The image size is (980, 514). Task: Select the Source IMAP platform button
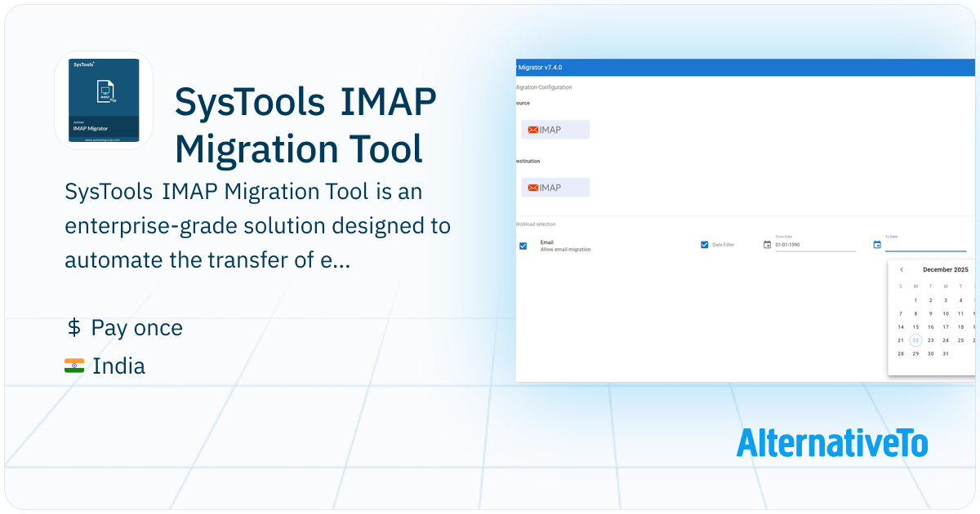point(555,130)
